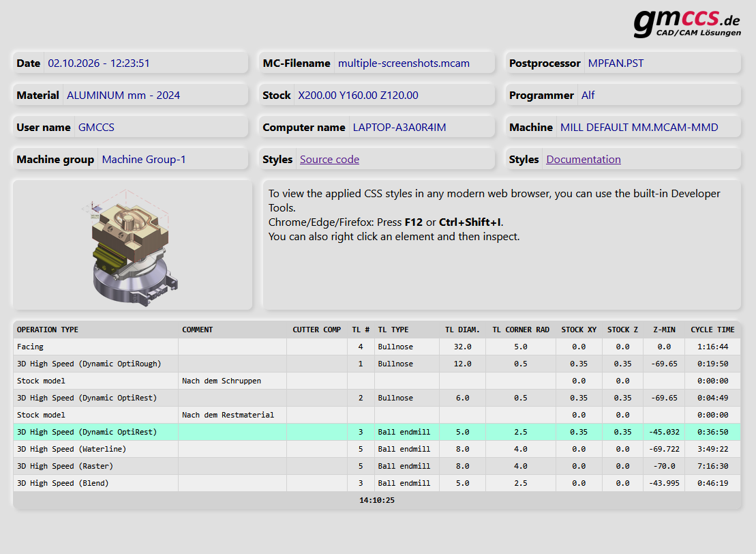Click the Waterline Z-min value -69.722
This screenshot has height=554, width=756.
coord(665,449)
